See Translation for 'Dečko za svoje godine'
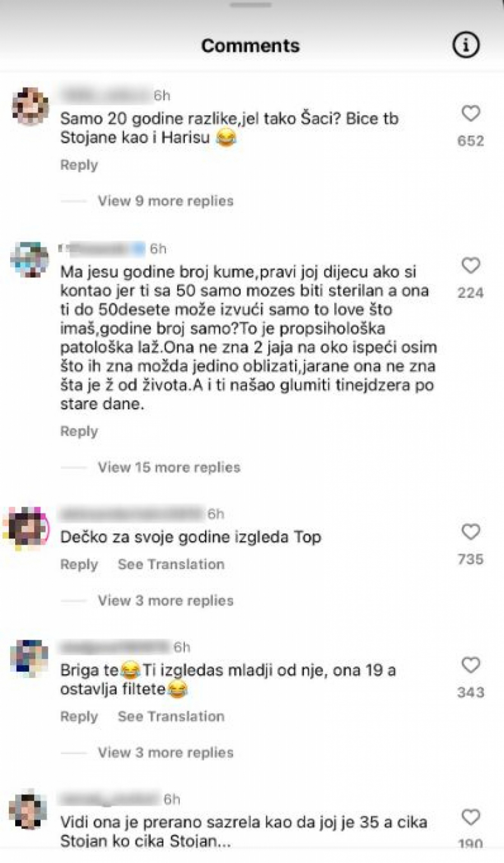Image resolution: width=504 pixels, height=863 pixels. [171, 564]
